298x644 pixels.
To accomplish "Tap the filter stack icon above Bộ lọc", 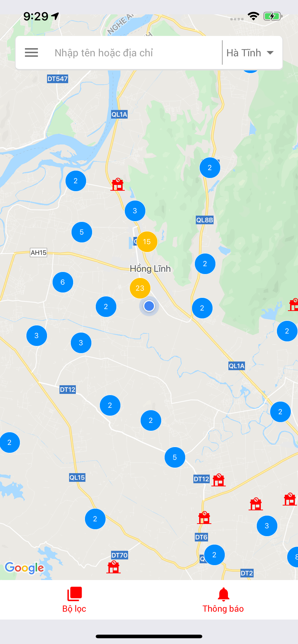I will (75, 594).
